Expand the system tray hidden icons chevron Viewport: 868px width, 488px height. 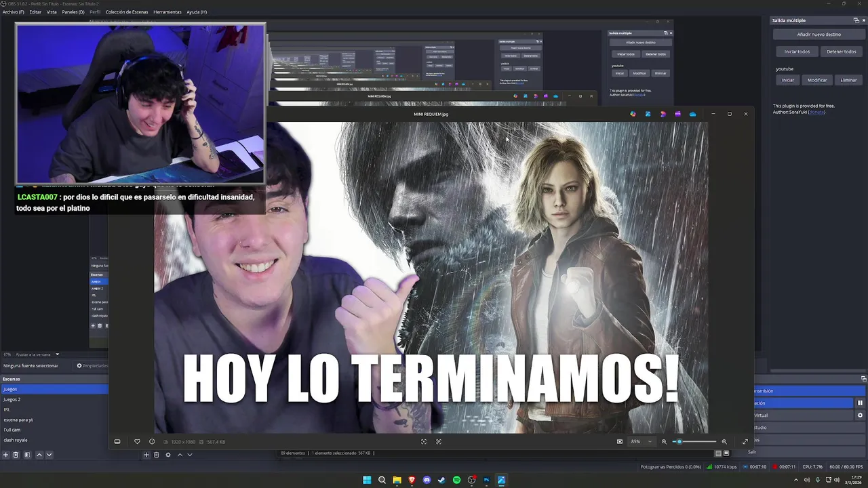click(796, 480)
